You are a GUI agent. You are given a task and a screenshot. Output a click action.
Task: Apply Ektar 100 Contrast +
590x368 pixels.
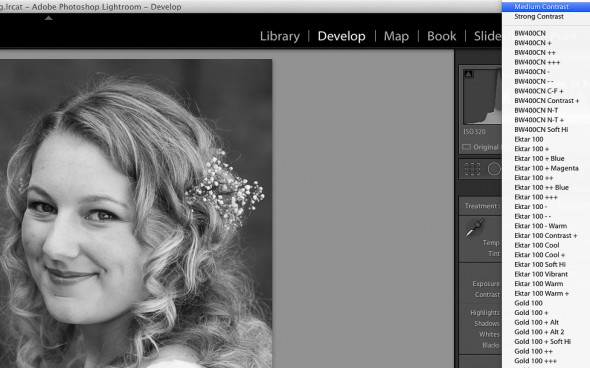(x=546, y=236)
